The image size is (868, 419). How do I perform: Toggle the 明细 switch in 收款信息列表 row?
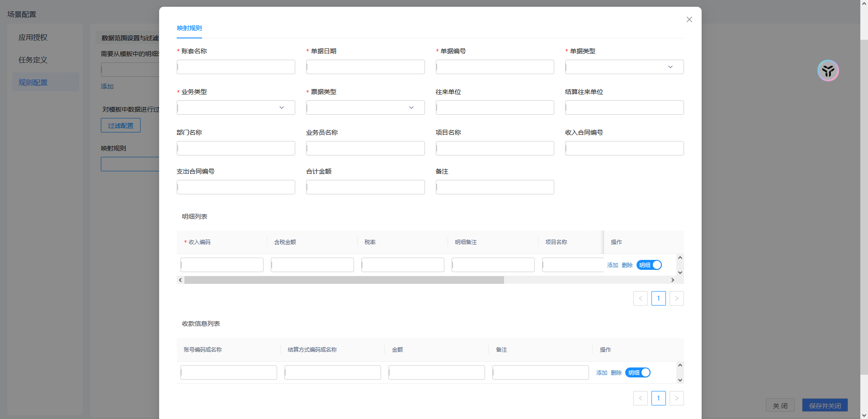click(638, 372)
